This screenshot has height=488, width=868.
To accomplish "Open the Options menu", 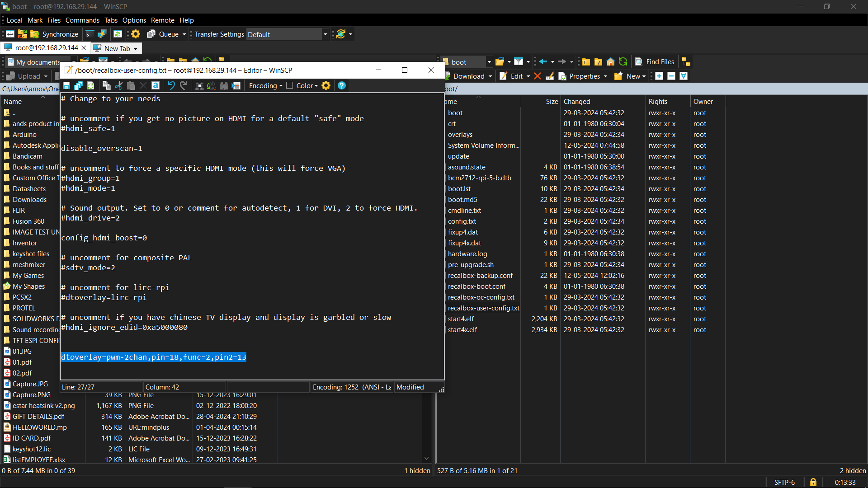I will [x=134, y=20].
